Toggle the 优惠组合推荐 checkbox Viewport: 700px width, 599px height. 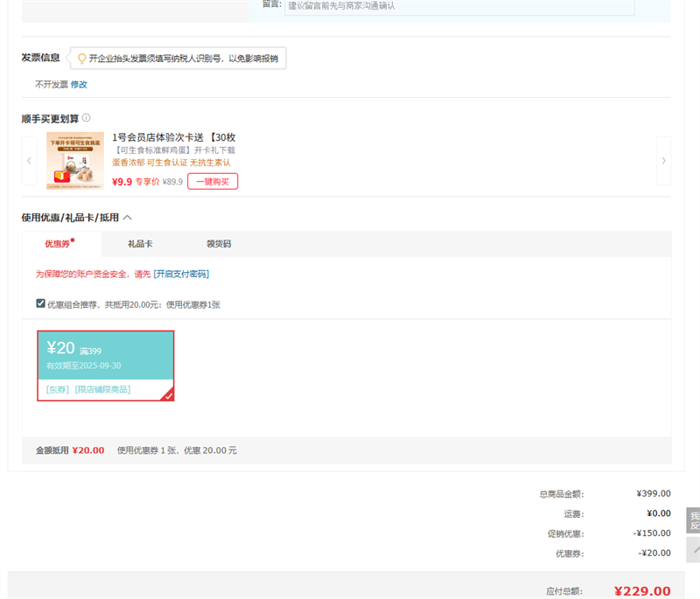pyautogui.click(x=40, y=303)
